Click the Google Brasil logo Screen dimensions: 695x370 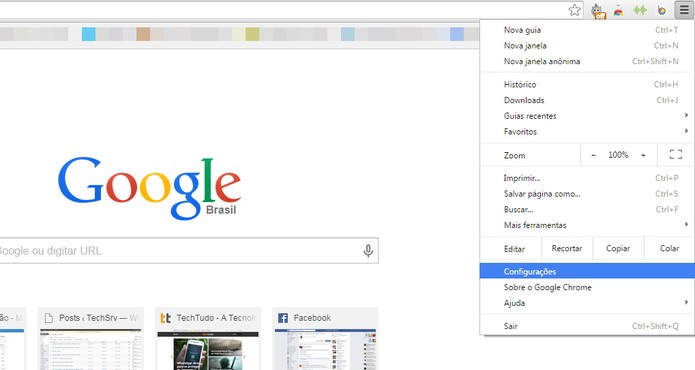[150, 188]
